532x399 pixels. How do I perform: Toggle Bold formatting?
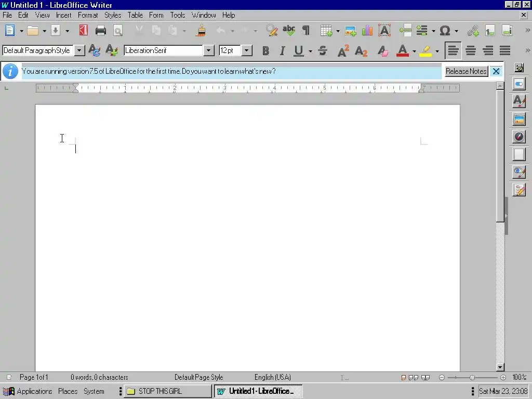click(x=265, y=50)
